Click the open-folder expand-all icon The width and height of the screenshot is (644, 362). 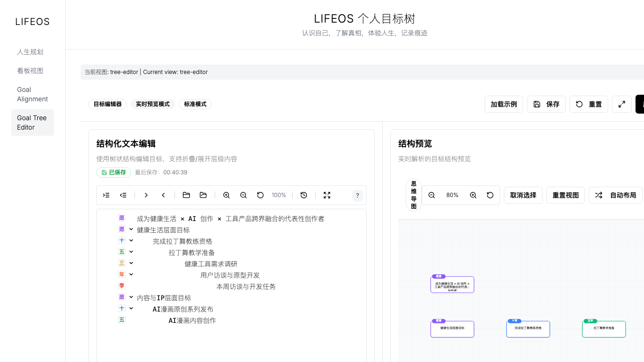[x=203, y=195]
